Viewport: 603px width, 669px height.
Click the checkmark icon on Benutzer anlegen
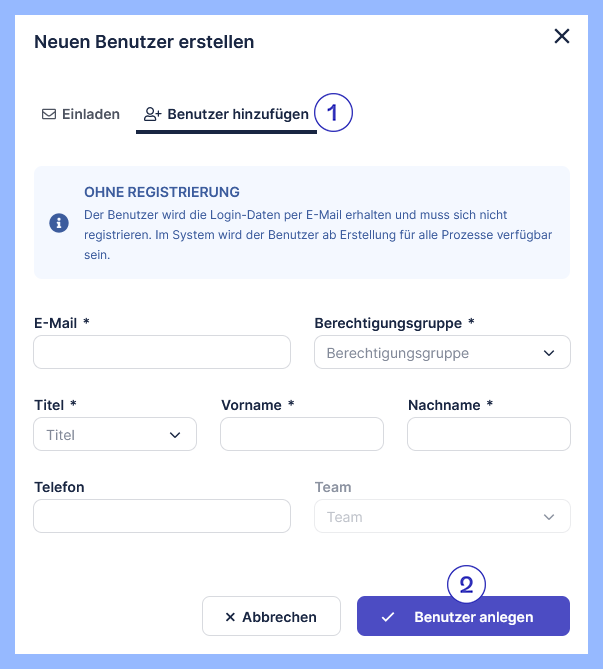pyautogui.click(x=388, y=617)
